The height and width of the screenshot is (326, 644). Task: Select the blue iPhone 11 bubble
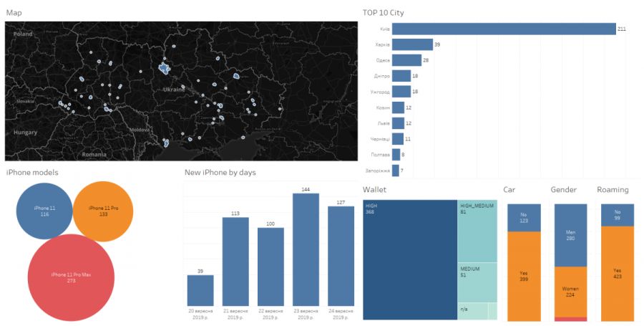tap(44, 210)
